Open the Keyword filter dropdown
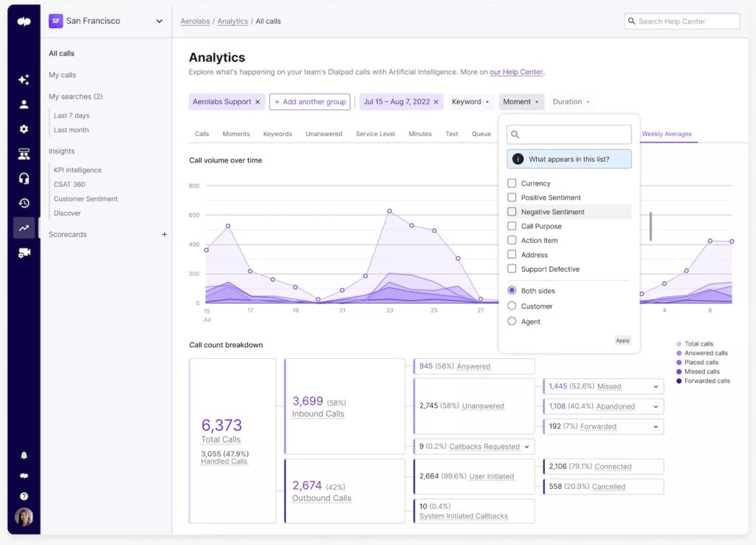756x545 pixels. coord(470,102)
